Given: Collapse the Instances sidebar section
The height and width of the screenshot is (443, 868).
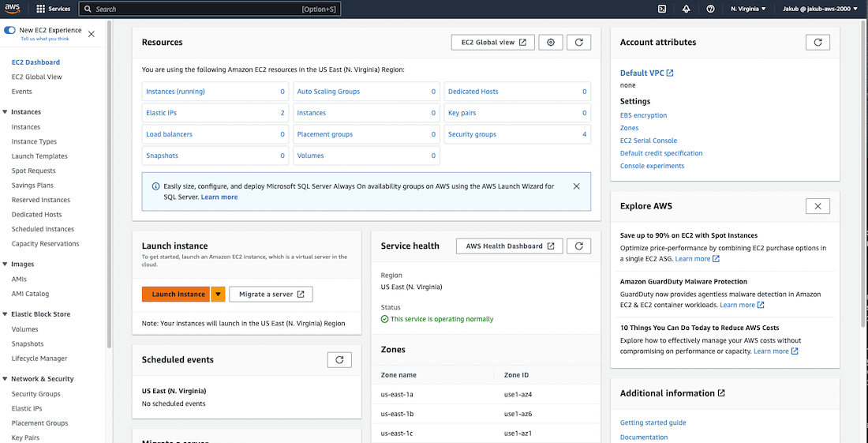Looking at the screenshot, I should (x=6, y=112).
